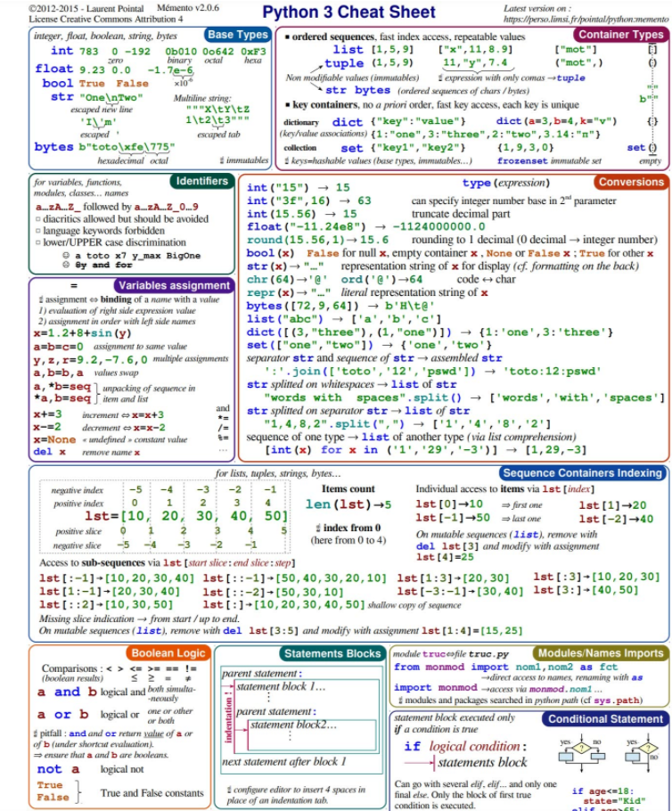
Task: Click the right if-flowchart diagram
Action: pyautogui.click(x=642, y=750)
